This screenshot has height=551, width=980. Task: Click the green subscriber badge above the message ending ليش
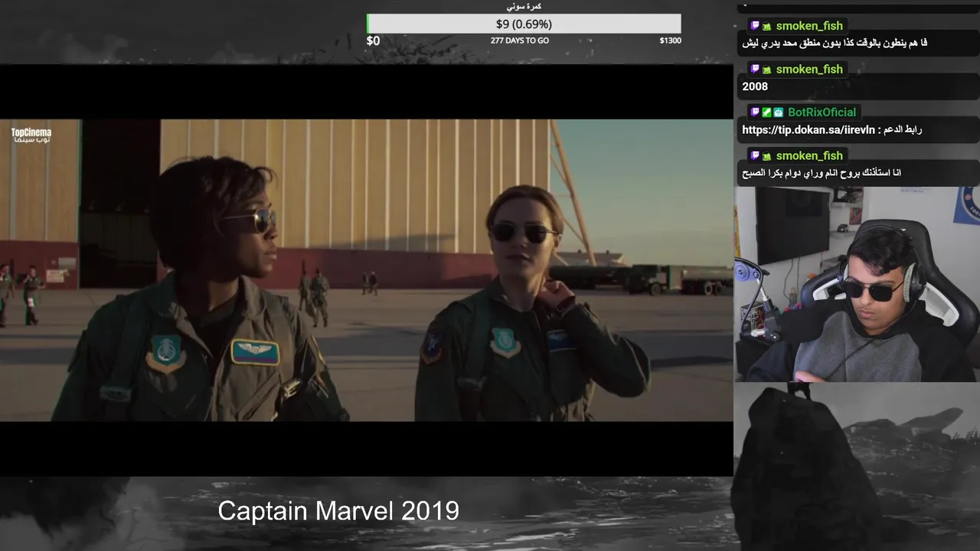pyautogui.click(x=766, y=26)
